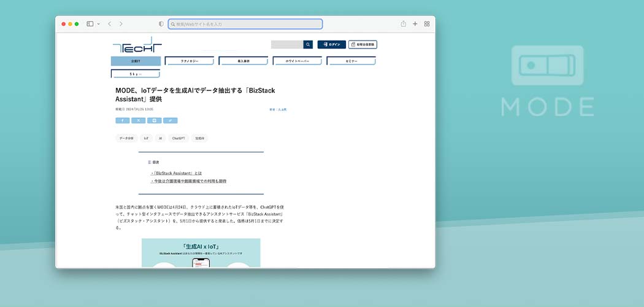Jump to「BizStack Assistant」とは contents link
This screenshot has height=307, width=644.
click(x=177, y=173)
